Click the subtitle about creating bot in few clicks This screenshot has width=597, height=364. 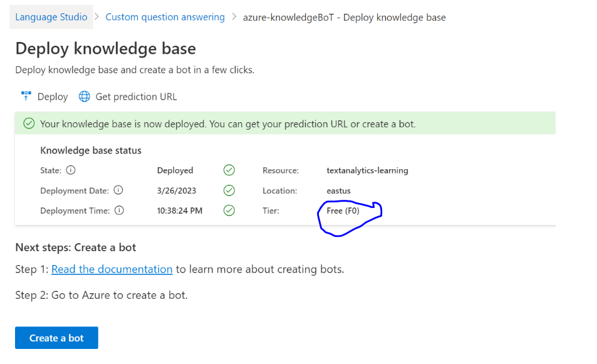[x=135, y=70]
